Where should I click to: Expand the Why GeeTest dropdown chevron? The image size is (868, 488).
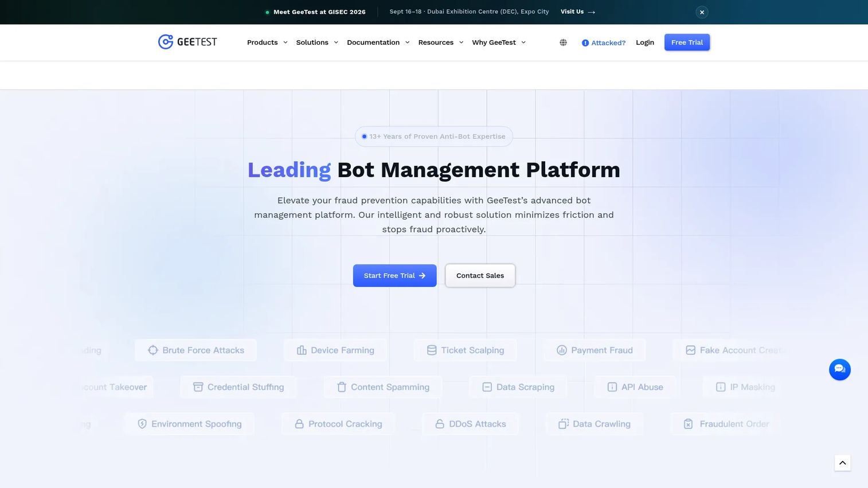[523, 42]
